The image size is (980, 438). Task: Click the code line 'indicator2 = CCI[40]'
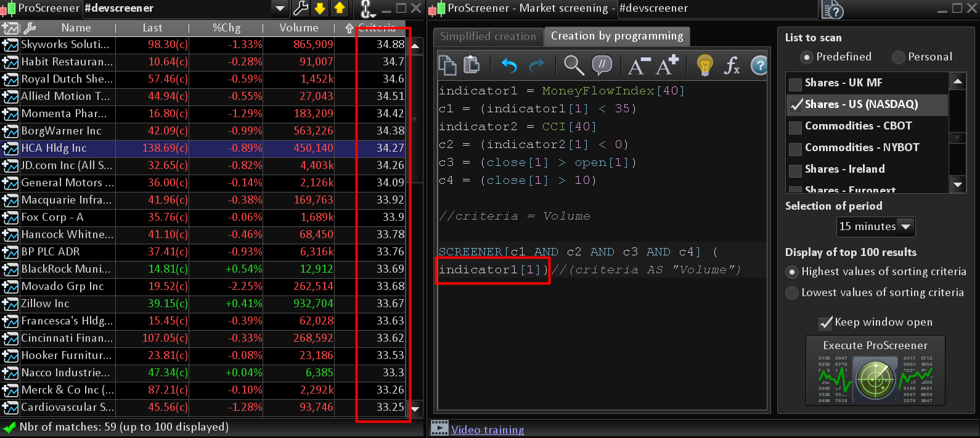[518, 126]
